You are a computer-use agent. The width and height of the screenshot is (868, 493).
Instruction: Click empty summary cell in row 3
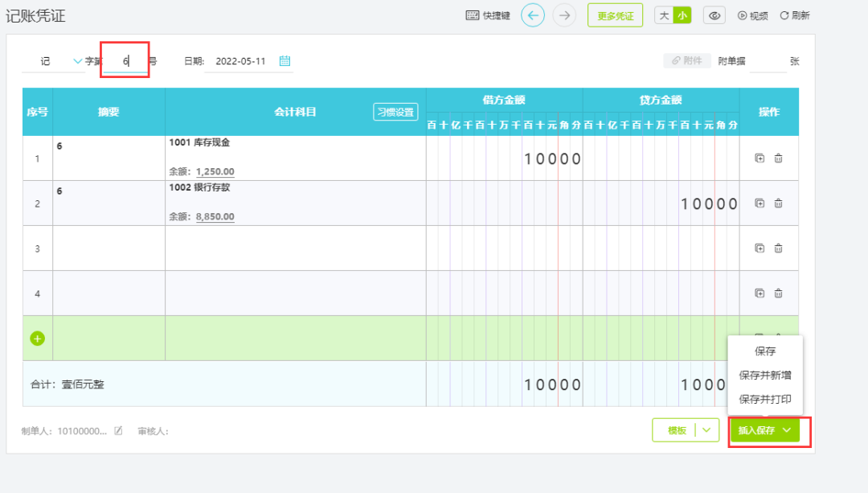point(109,249)
